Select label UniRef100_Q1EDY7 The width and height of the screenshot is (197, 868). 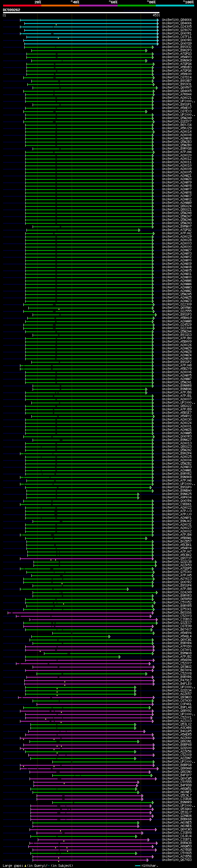(177, 122)
